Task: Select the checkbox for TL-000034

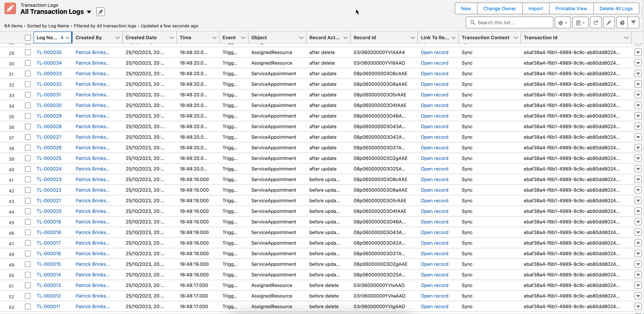Action: pos(28,63)
